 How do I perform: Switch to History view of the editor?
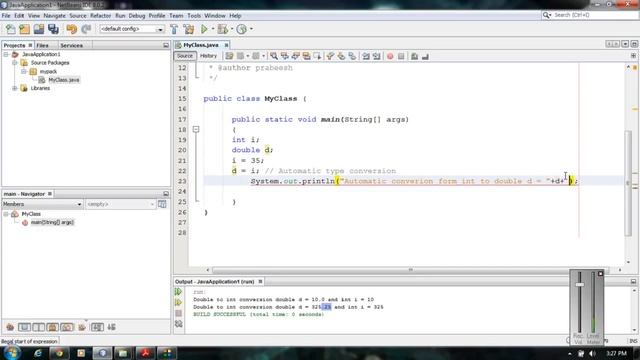pyautogui.click(x=208, y=56)
